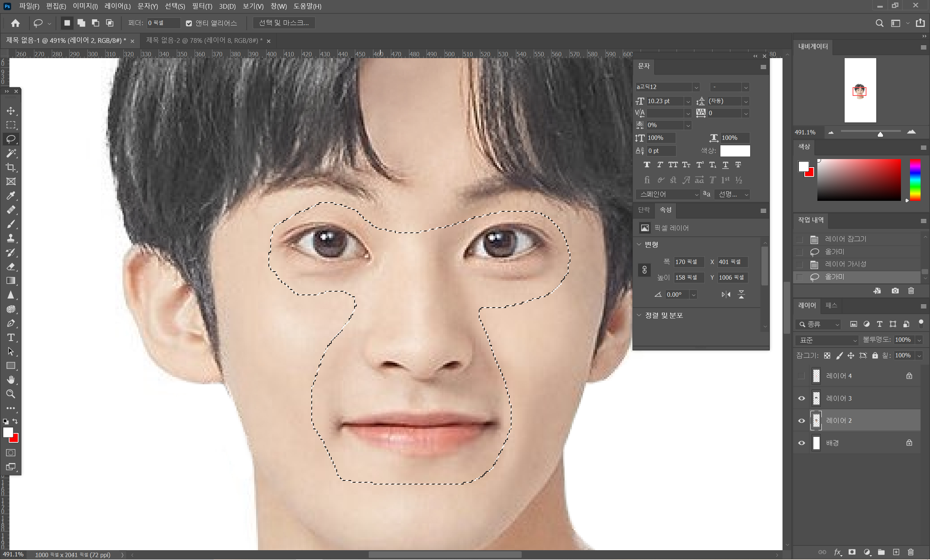Select the Eyedropper tool
Image resolution: width=930 pixels, height=560 pixels.
11,195
